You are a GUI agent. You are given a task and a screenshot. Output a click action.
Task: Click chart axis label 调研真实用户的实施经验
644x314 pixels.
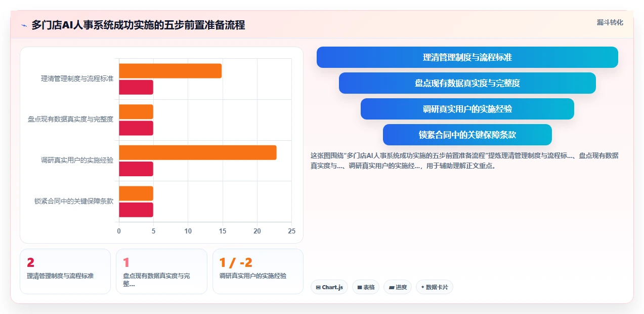click(77, 160)
